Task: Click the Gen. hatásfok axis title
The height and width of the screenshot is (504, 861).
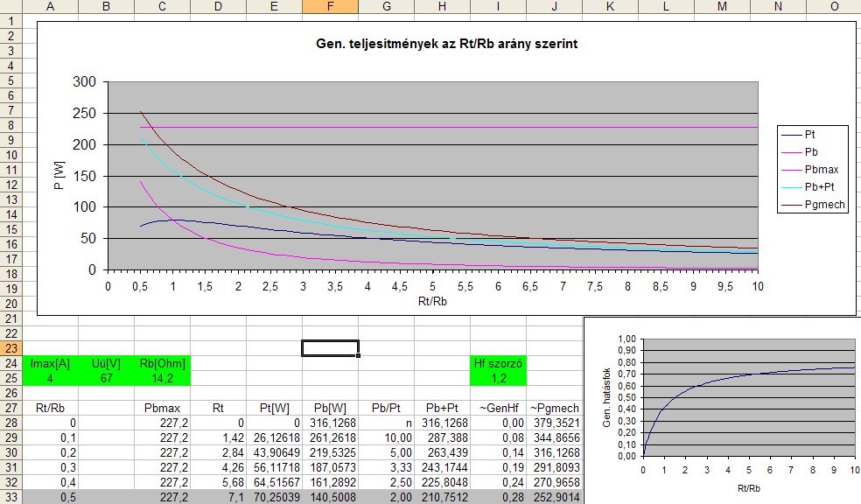Action: click(x=606, y=397)
